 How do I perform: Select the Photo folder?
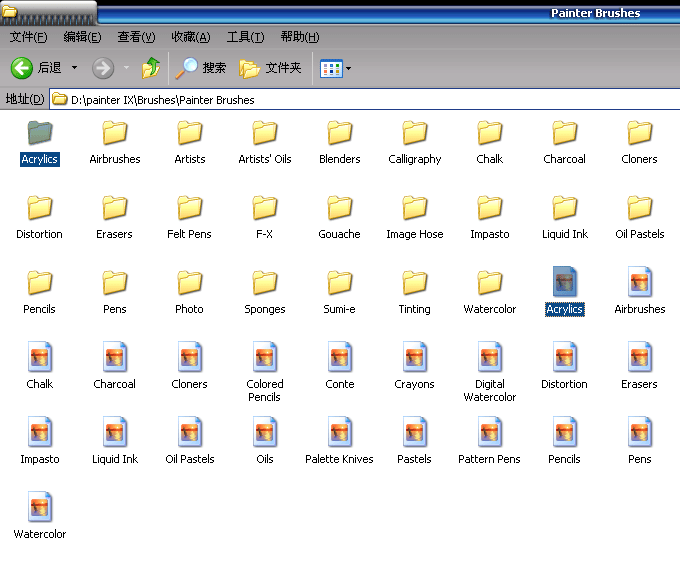pyautogui.click(x=190, y=293)
